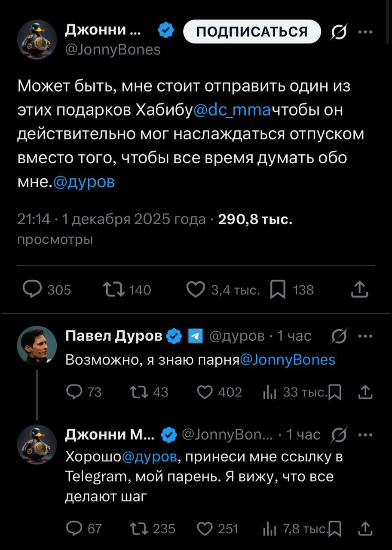Bookmark the main post with 138 saves
Image resolution: width=392 pixels, height=550 pixels.
point(277,290)
